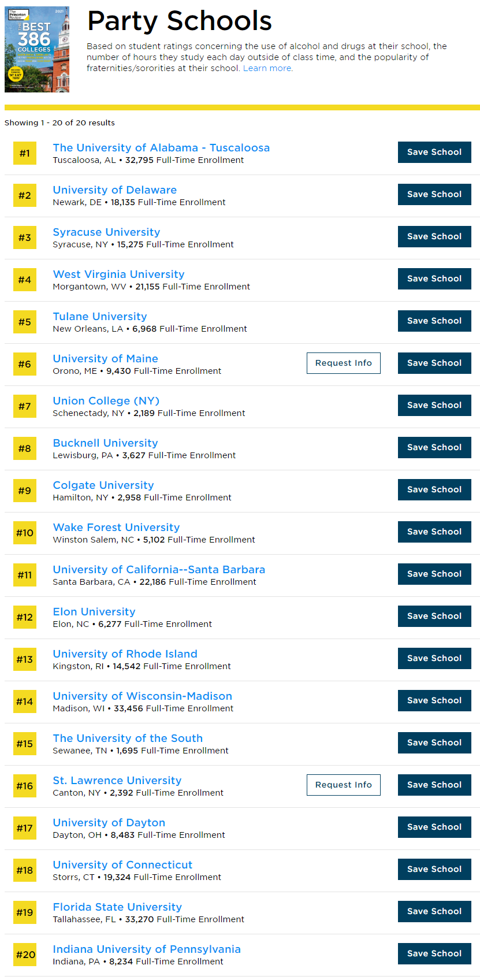Click the Party Schools heading

(180, 21)
